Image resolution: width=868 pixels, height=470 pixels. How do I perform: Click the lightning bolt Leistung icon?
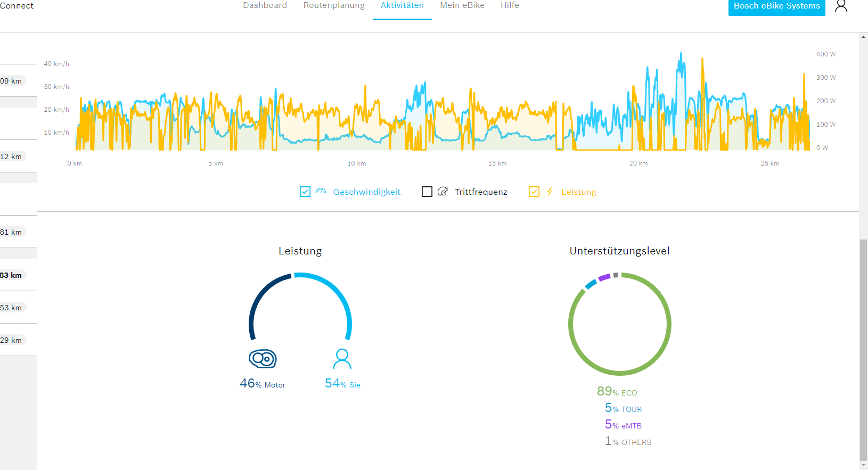click(x=550, y=192)
